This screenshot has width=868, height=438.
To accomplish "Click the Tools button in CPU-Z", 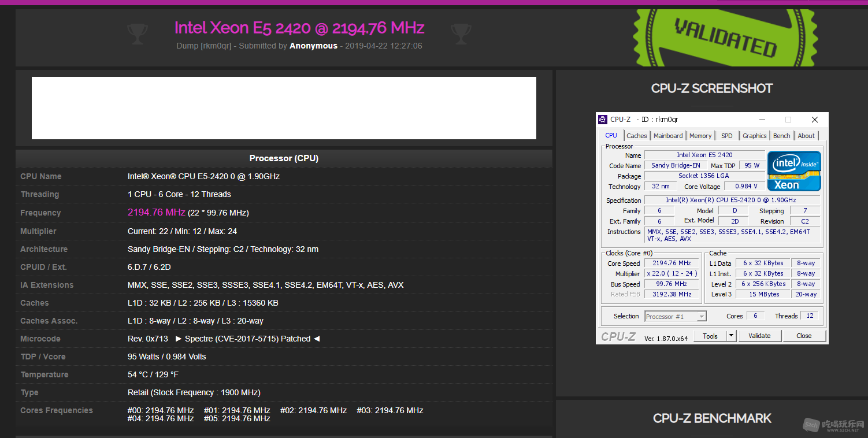I will point(710,336).
